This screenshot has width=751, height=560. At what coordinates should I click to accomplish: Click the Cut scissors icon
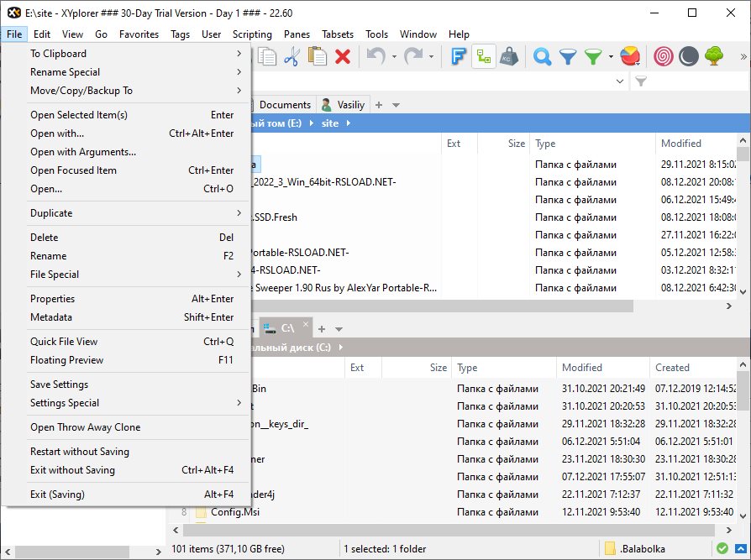pyautogui.click(x=291, y=56)
